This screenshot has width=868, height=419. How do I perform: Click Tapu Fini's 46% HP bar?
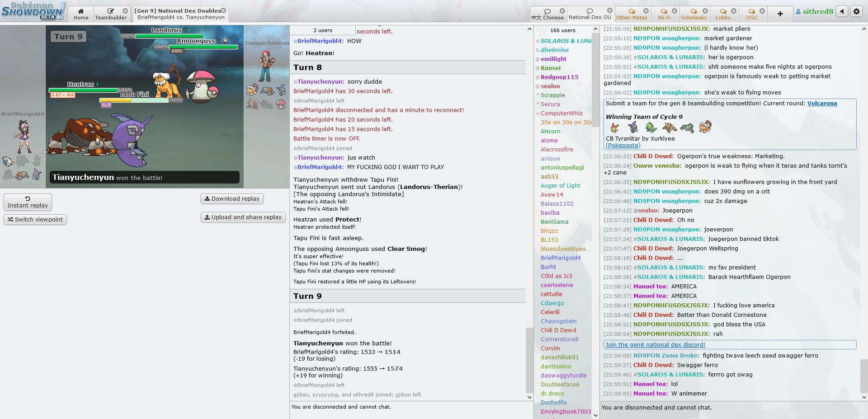134,100
